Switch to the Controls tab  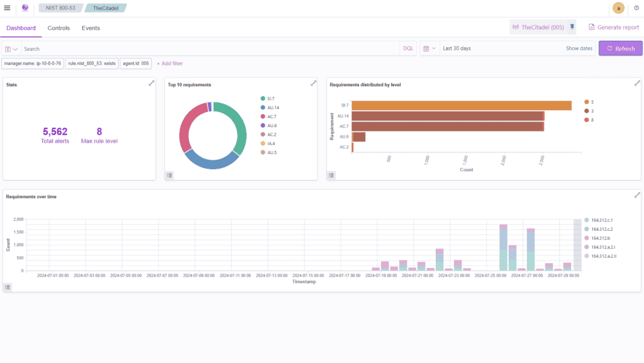point(58,28)
